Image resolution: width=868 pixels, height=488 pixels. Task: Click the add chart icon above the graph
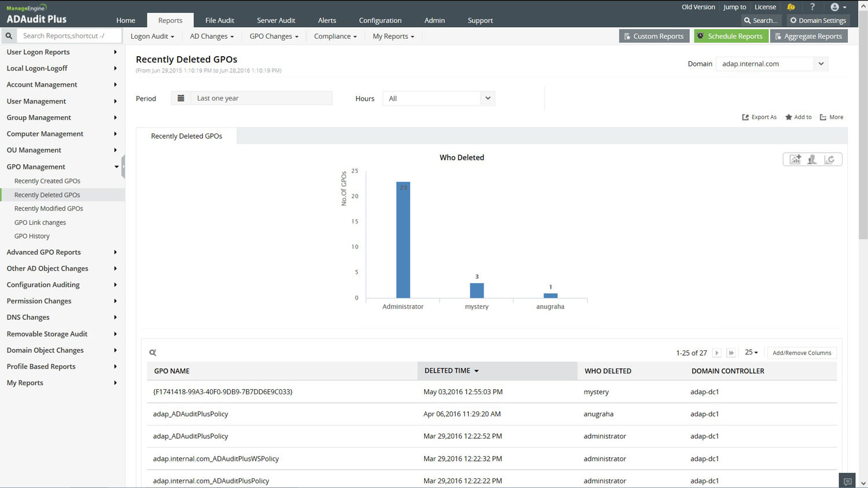click(795, 160)
